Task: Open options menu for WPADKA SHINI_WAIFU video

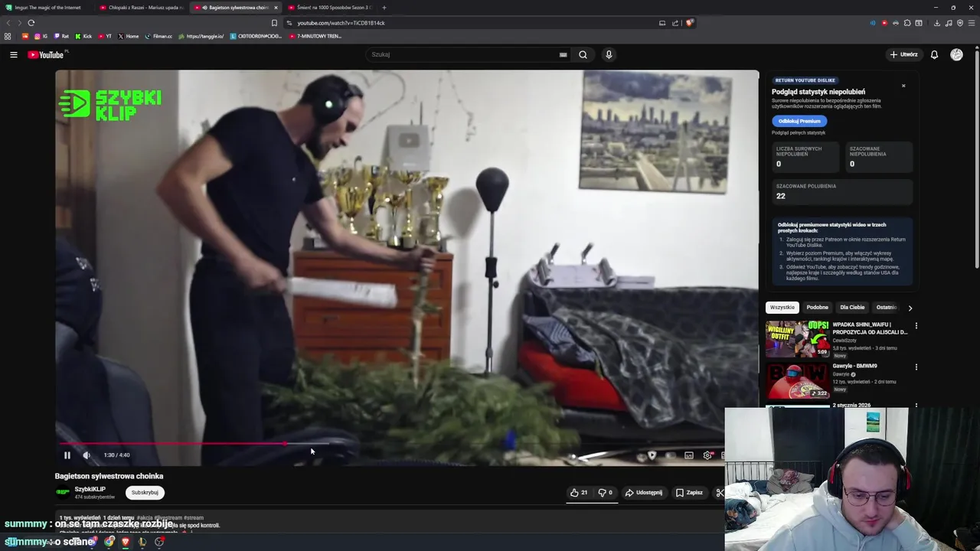Action: click(916, 326)
